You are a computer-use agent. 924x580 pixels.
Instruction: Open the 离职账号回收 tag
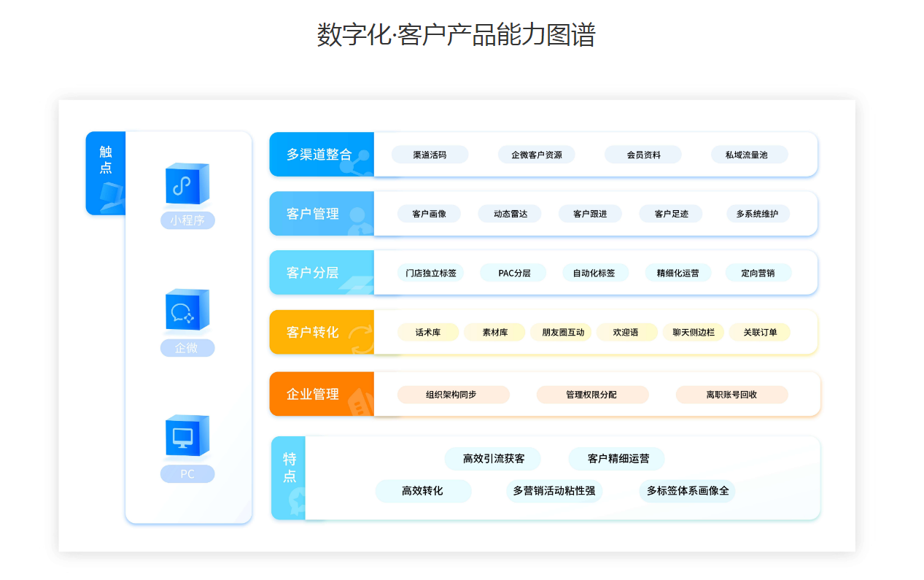[731, 395]
